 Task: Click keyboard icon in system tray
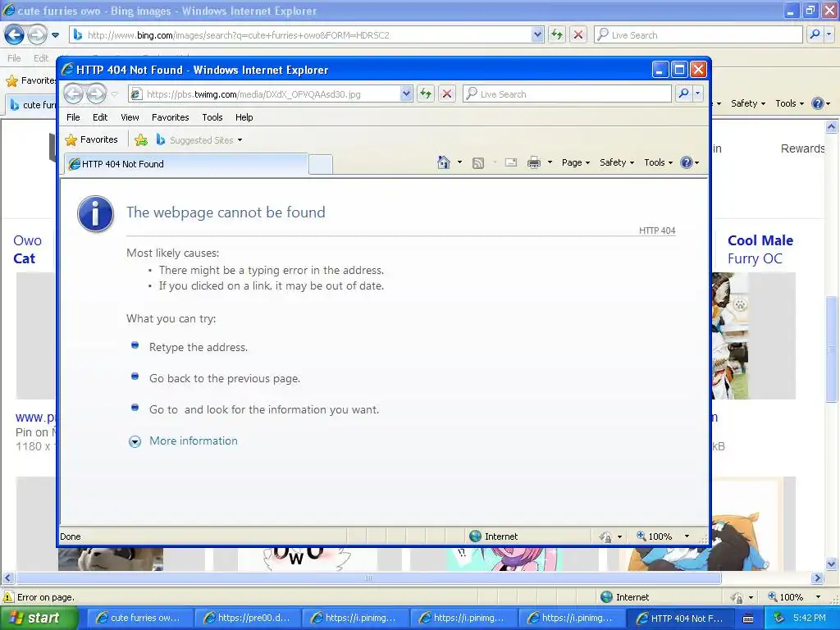748,619
